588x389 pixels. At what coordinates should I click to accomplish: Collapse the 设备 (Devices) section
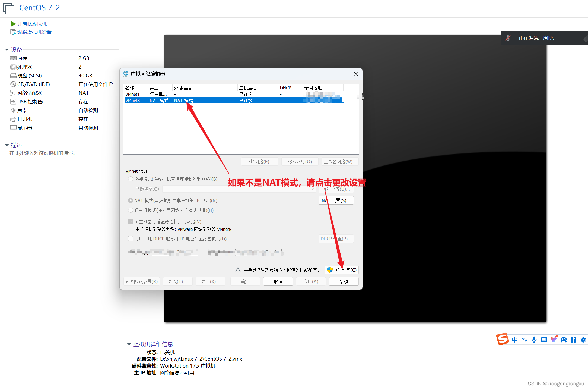click(7, 50)
